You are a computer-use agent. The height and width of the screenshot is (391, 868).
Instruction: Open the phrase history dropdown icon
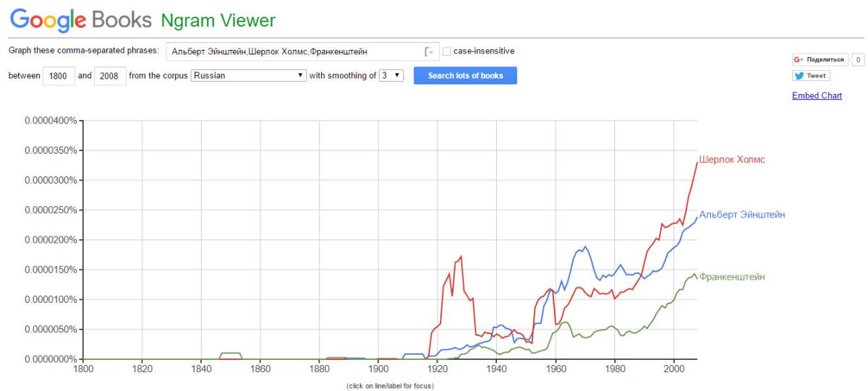(430, 51)
